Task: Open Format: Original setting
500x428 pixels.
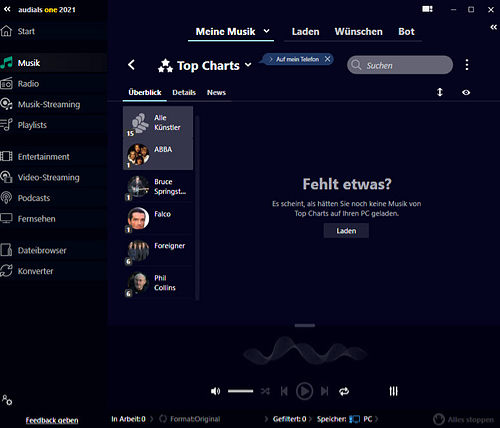Action: point(190,419)
